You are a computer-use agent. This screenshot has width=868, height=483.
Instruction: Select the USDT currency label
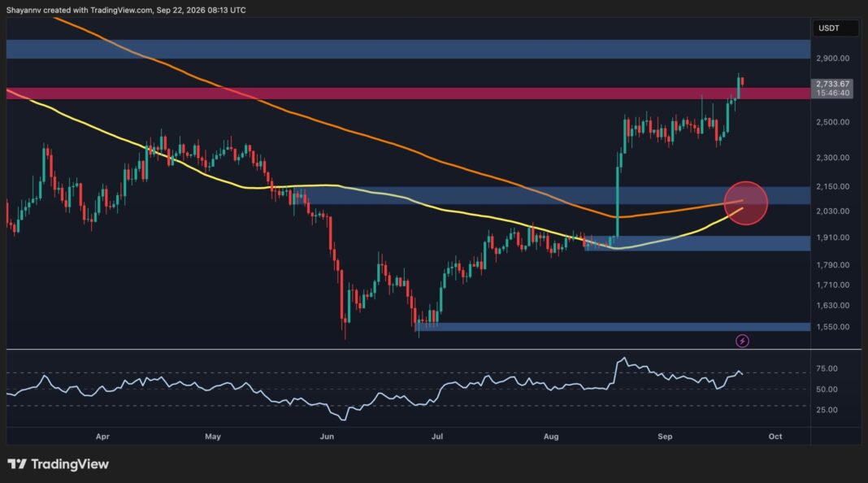[x=829, y=28]
